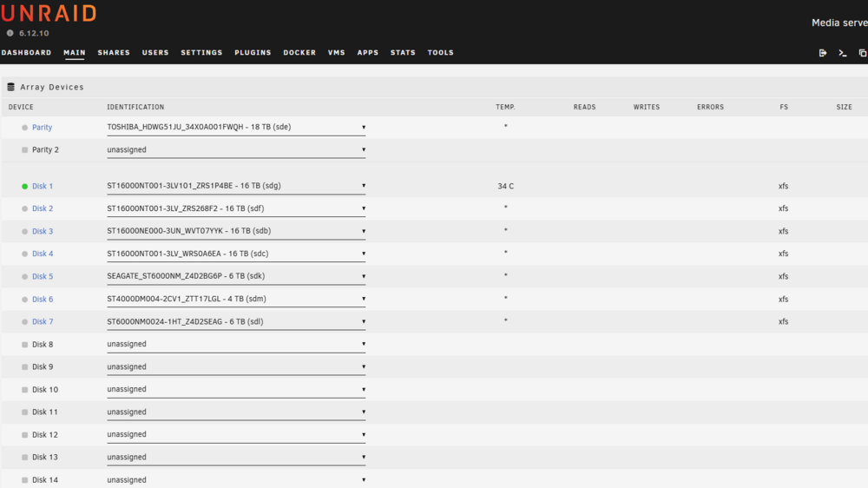Open the Disk 3 link
868x488 pixels.
tap(43, 232)
